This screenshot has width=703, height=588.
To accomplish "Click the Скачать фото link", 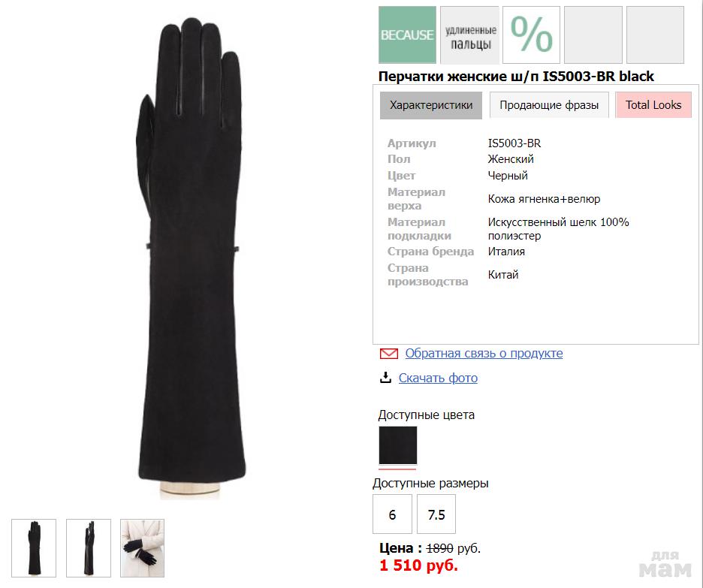I will [x=438, y=378].
